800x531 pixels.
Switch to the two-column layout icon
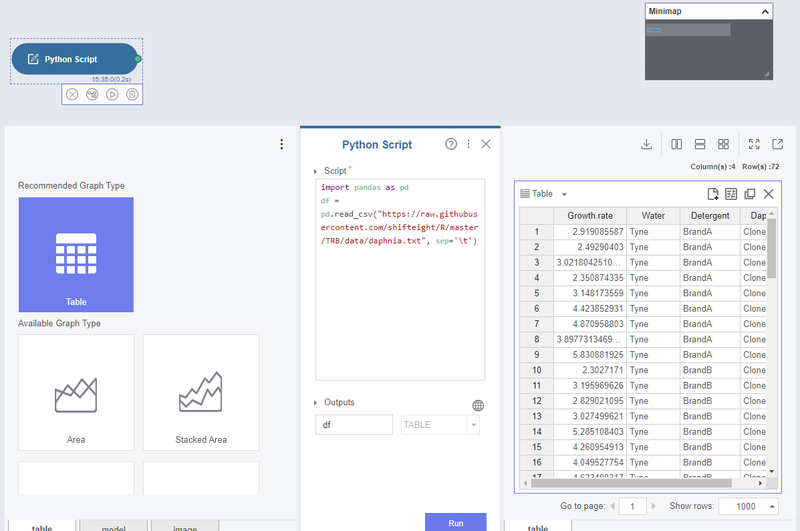(x=677, y=145)
